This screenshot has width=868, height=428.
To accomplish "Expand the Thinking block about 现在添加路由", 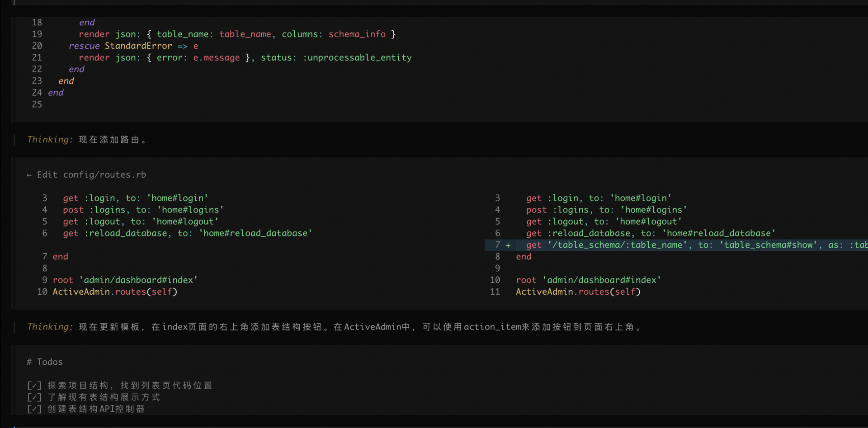I will 50,140.
